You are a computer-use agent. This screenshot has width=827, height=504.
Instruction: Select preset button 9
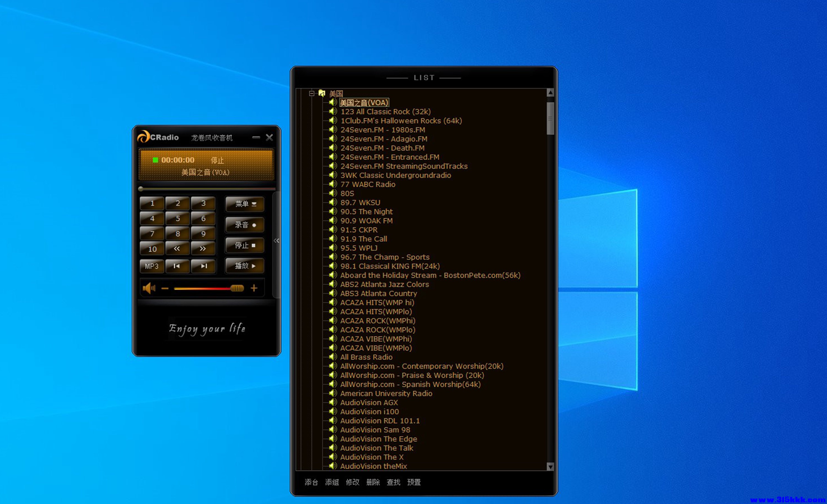[x=203, y=234]
